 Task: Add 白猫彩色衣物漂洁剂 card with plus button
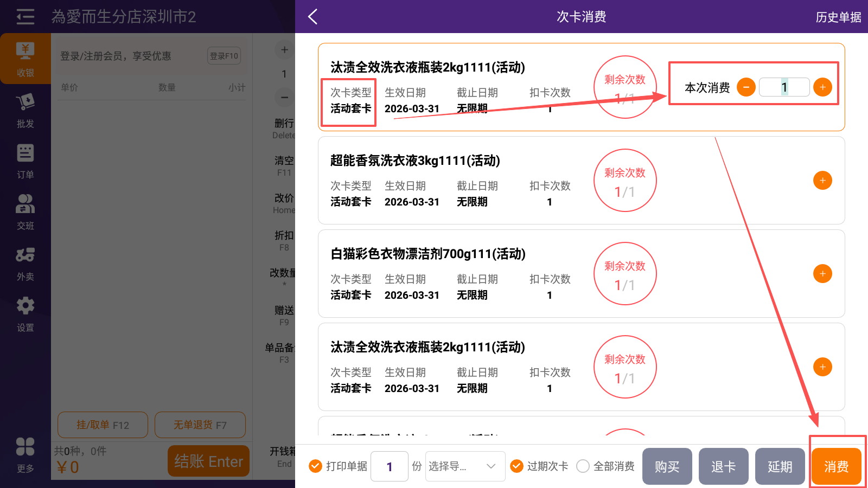(822, 274)
